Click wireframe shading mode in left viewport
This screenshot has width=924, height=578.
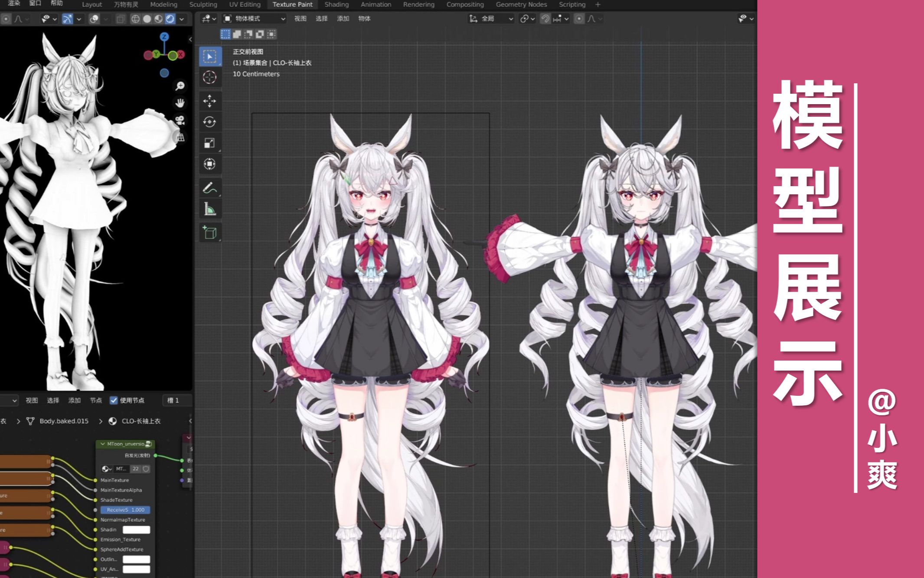(136, 19)
